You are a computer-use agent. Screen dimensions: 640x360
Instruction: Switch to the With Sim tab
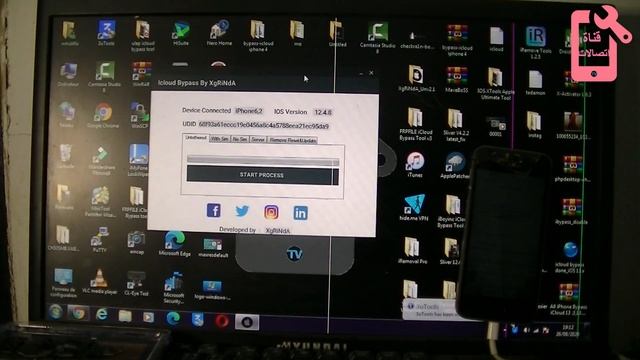(220, 139)
